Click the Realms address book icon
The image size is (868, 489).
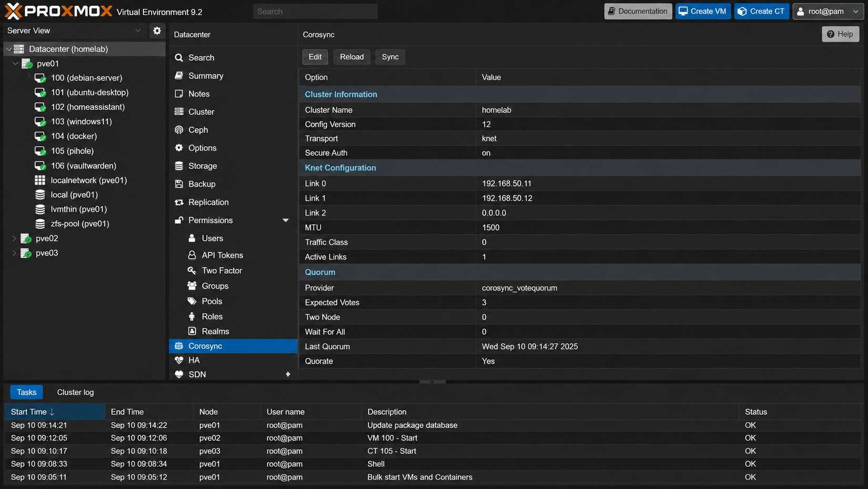(x=192, y=331)
